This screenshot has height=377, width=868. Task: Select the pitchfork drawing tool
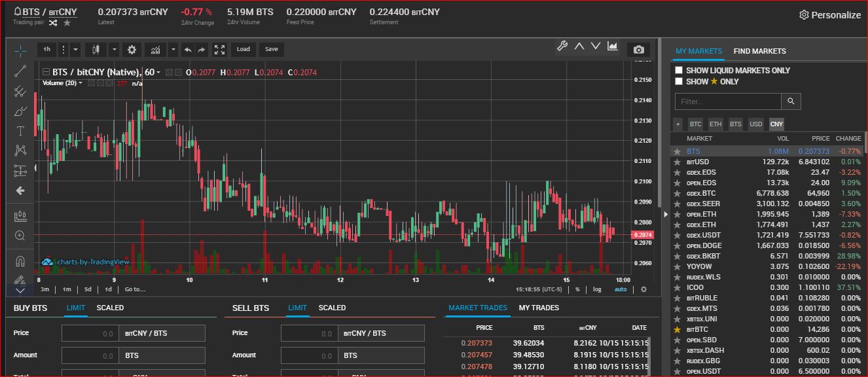[x=20, y=92]
